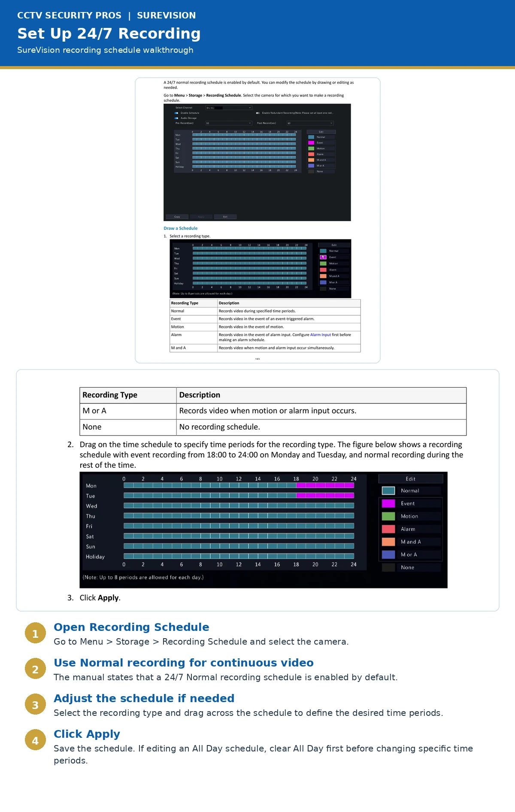This screenshot has height=812, width=515.
Task: Toggle the Audio Storage switch
Action: pyautogui.click(x=176, y=118)
